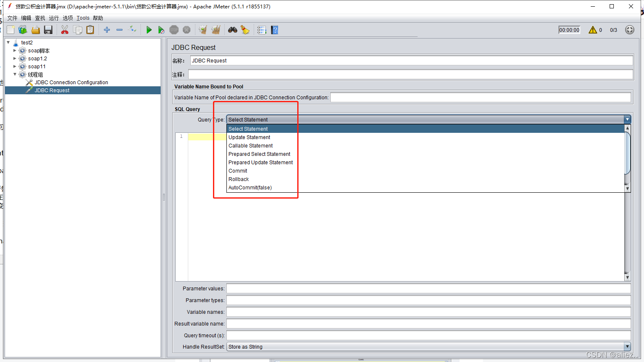The height and width of the screenshot is (362, 644).
Task: Open the 编辑 menu
Action: [26, 18]
